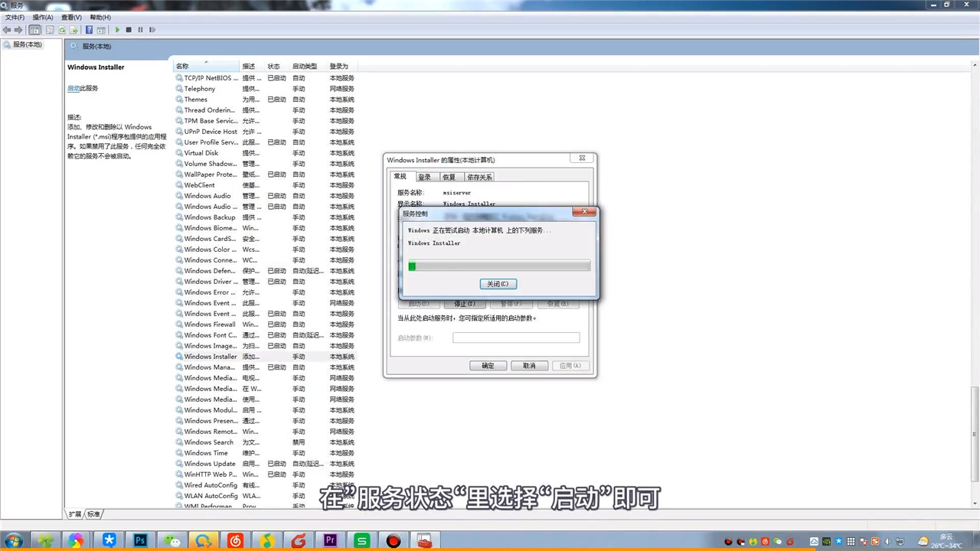Click the restart service toolbar icon
Viewport: 980px width, 551px height.
click(151, 30)
